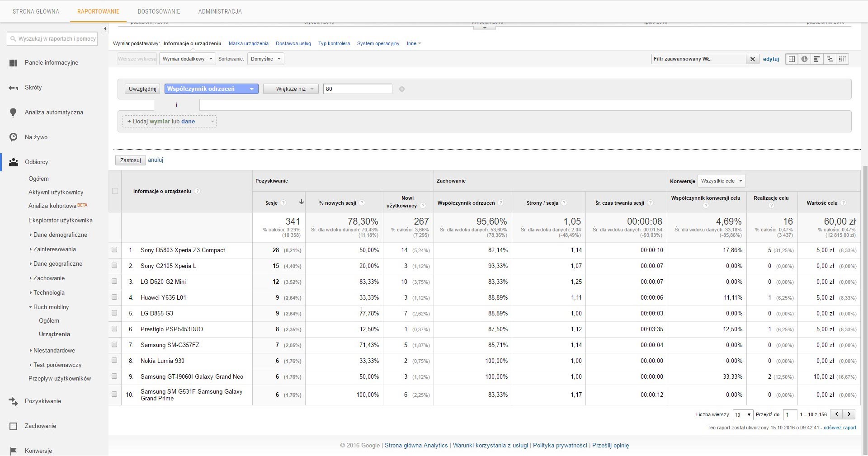Click the Zachowanie behavior sidebar icon
868x456 pixels.
(13, 426)
